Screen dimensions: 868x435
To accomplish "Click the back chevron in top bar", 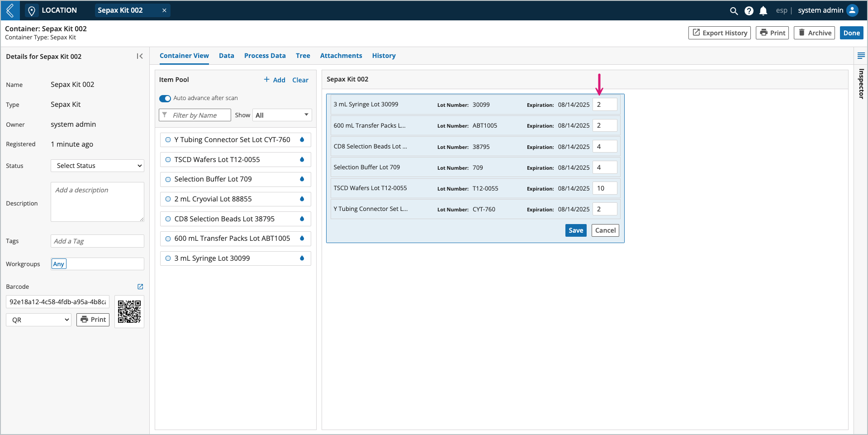I will click(x=10, y=10).
